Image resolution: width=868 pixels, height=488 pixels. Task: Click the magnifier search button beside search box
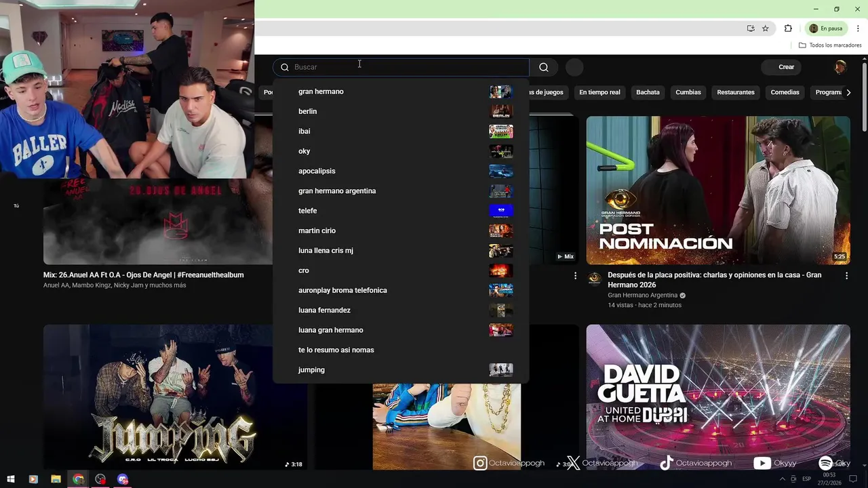click(x=544, y=67)
